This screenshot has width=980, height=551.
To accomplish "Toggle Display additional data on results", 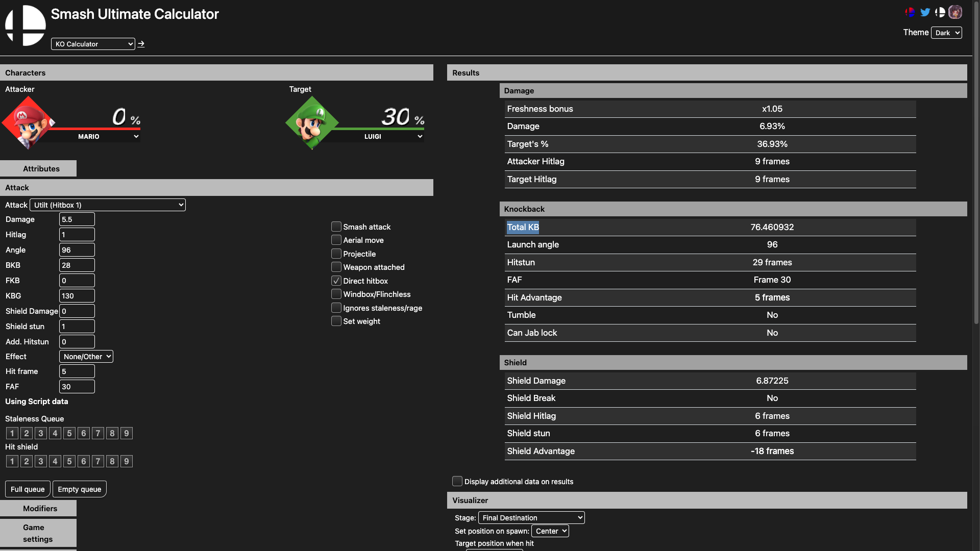I will point(457,481).
